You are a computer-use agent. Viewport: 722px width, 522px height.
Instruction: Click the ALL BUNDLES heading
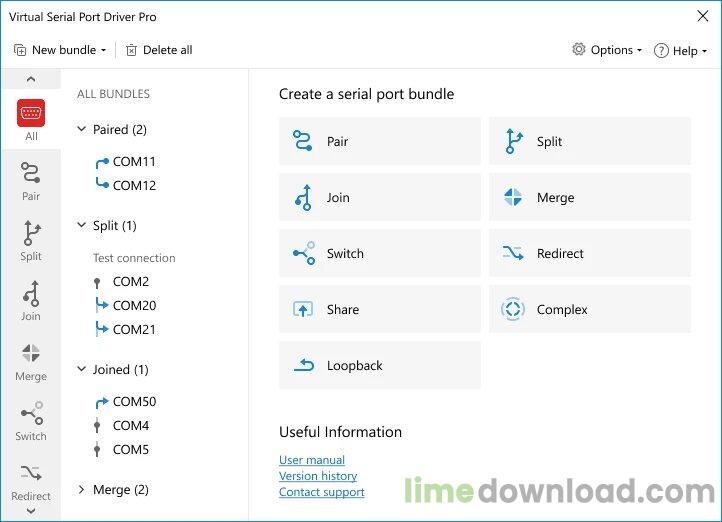(x=113, y=94)
